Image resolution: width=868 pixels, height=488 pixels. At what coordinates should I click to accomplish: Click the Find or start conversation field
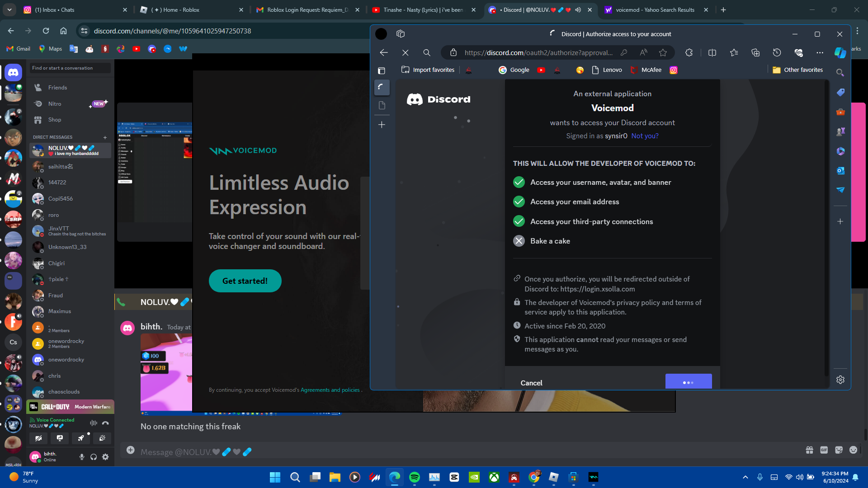tap(70, 68)
